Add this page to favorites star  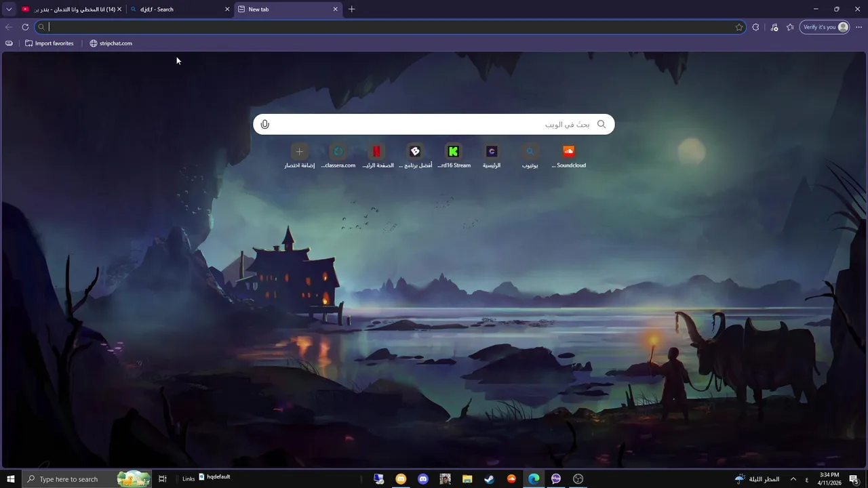point(739,27)
